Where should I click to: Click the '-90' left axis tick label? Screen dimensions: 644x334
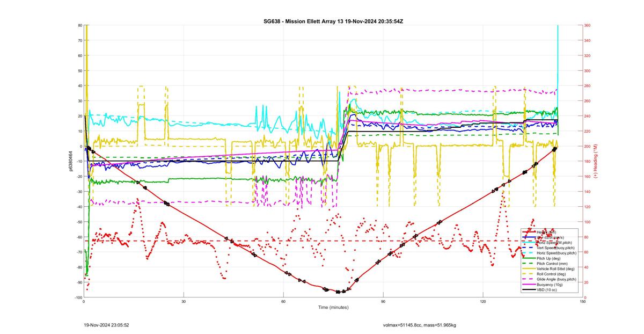click(x=78, y=282)
